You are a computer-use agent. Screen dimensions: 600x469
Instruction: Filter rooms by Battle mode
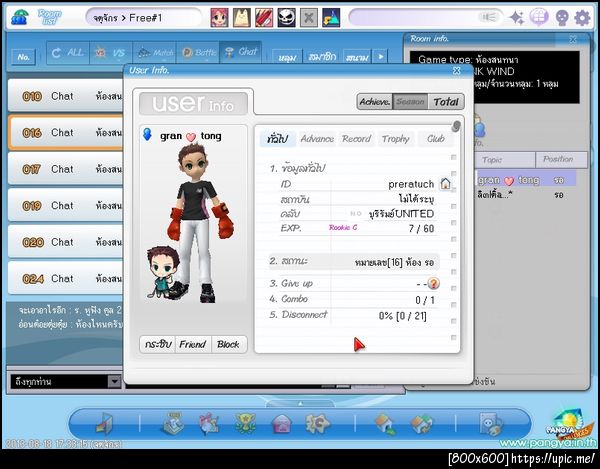click(x=198, y=52)
